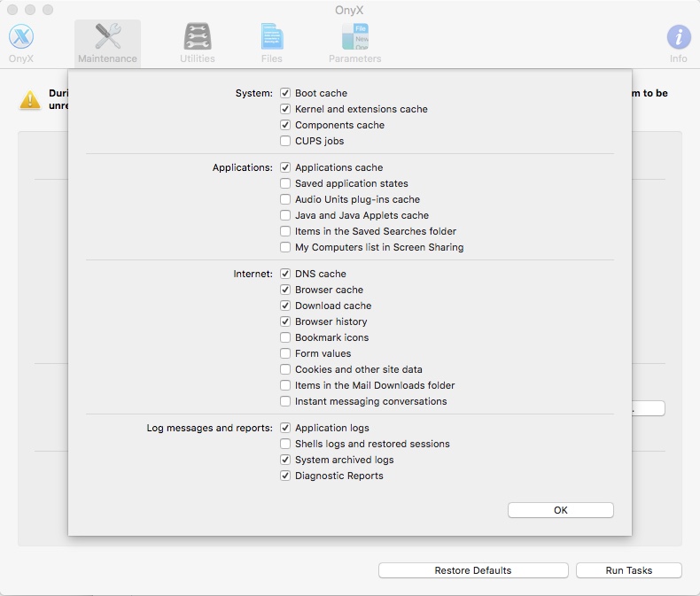Screen dimensions: 700x596
Task: Enable Form values checkbox
Action: coord(285,353)
